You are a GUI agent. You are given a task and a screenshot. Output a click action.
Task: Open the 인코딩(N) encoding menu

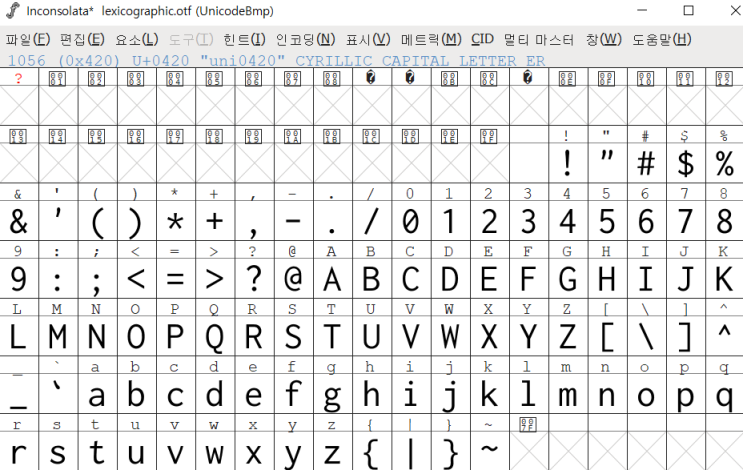coord(305,39)
